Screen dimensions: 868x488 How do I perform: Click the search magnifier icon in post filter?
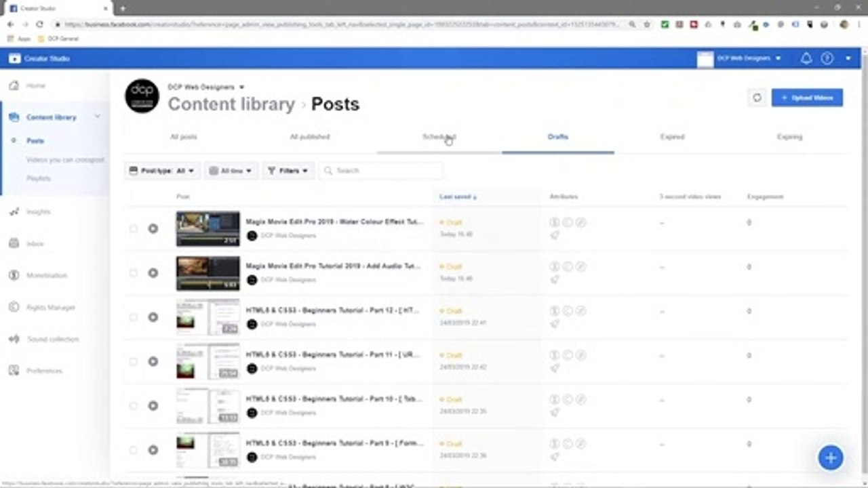(329, 171)
